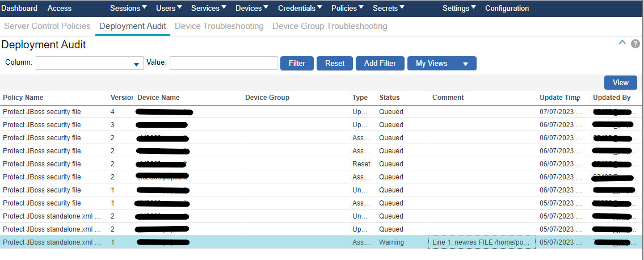
Task: Expand the Services menu
Action: click(x=208, y=8)
